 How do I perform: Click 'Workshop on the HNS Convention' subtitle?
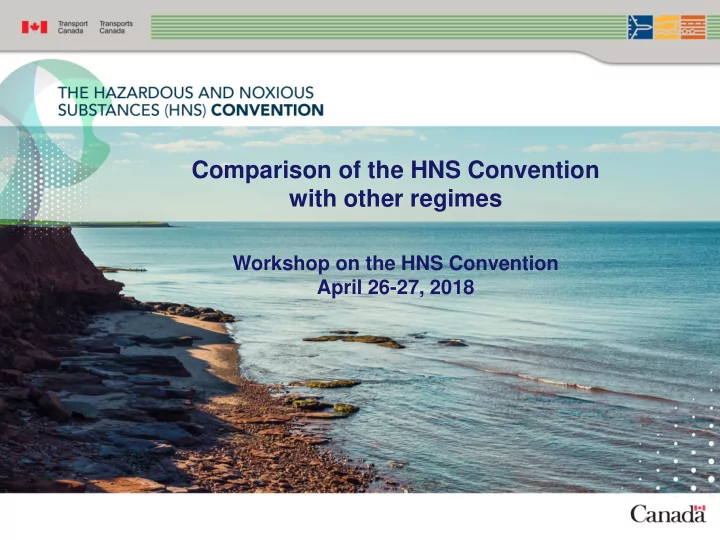pos(395,263)
